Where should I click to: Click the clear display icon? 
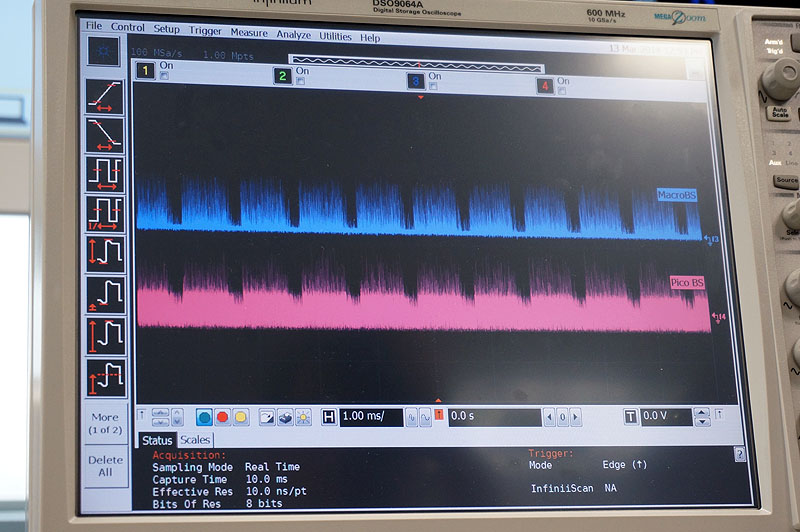click(266, 418)
